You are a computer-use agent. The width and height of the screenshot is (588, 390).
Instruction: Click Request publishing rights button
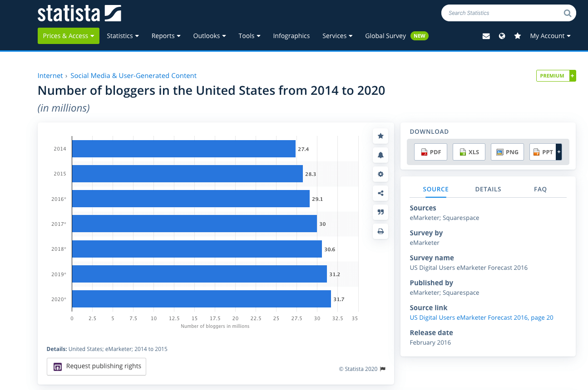[x=96, y=366]
